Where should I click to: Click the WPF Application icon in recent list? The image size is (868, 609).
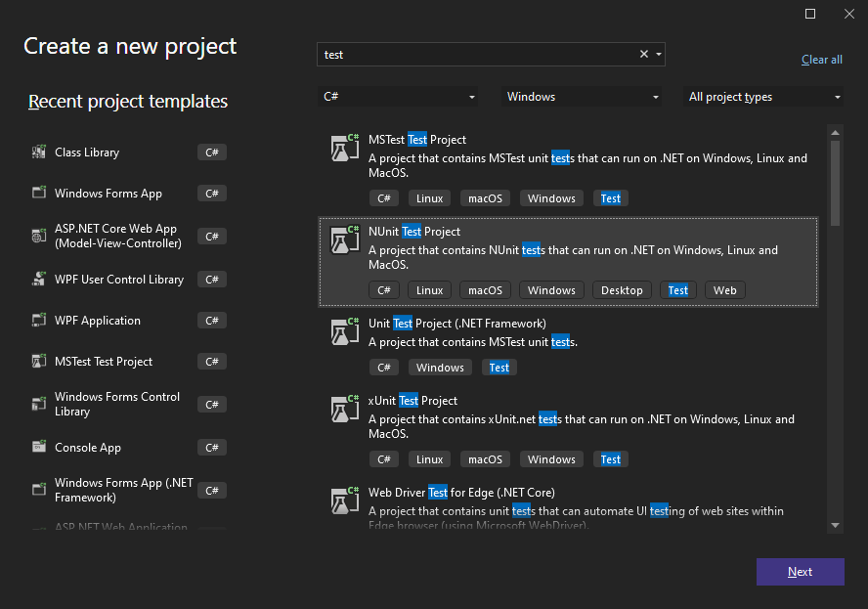pos(39,320)
